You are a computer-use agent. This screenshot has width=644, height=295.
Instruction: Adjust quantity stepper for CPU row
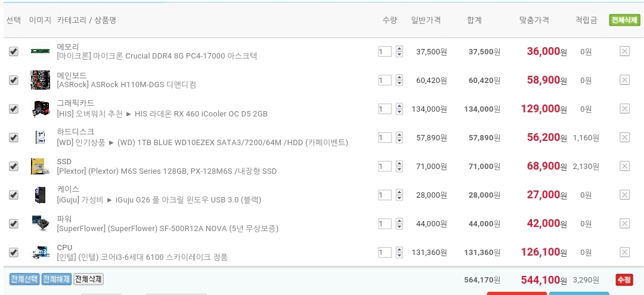[399, 252]
